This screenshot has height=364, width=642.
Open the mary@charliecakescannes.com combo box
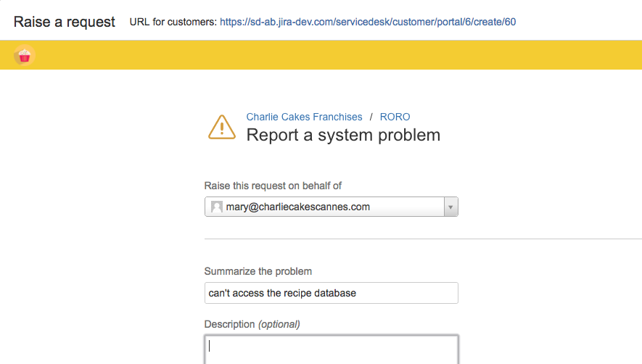(x=332, y=207)
